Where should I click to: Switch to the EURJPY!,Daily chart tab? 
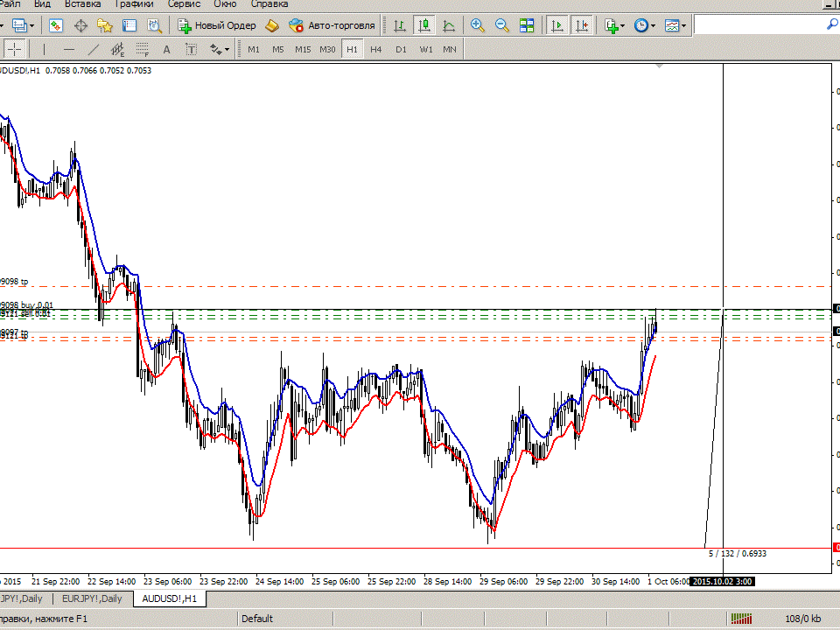(92, 598)
